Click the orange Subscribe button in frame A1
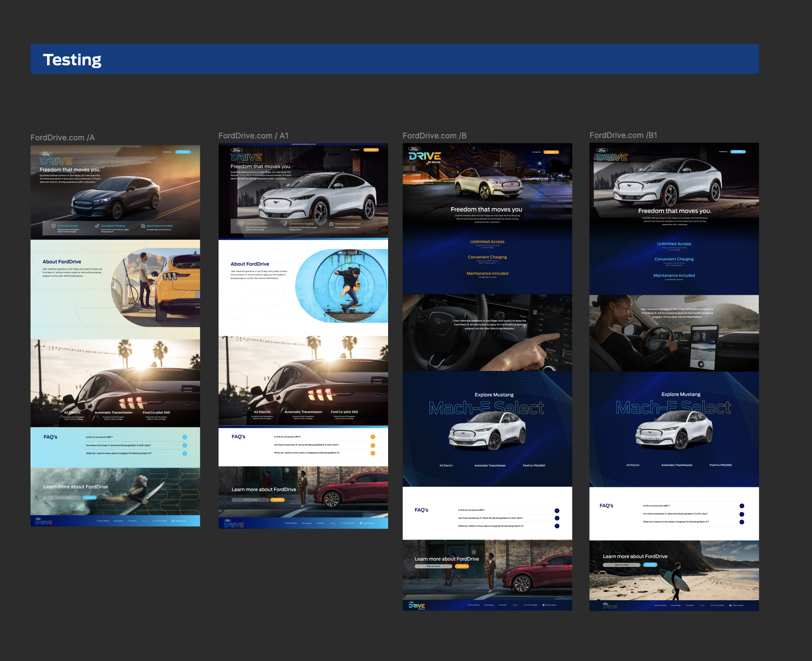 (277, 500)
